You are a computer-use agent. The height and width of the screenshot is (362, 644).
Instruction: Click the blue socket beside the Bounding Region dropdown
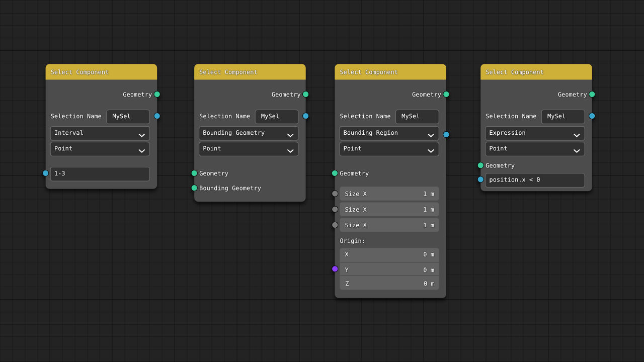446,134
